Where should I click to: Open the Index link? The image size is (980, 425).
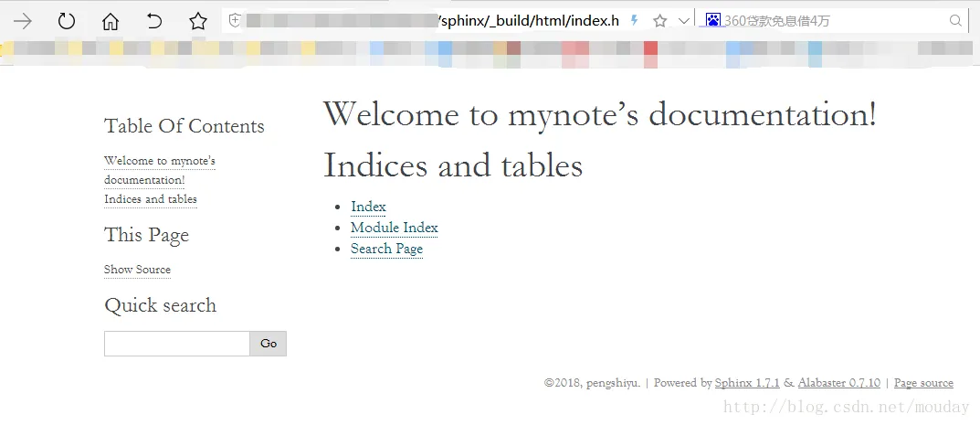(x=368, y=207)
